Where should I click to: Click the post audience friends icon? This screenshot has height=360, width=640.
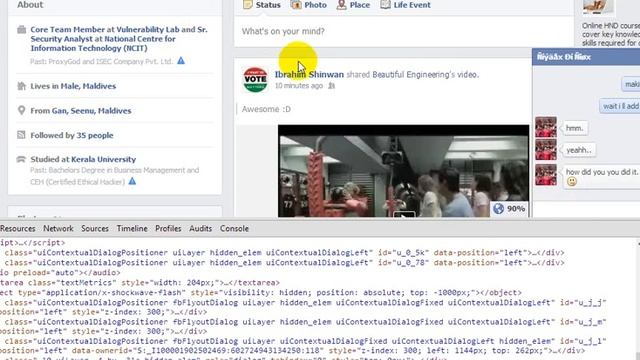coord(331,86)
